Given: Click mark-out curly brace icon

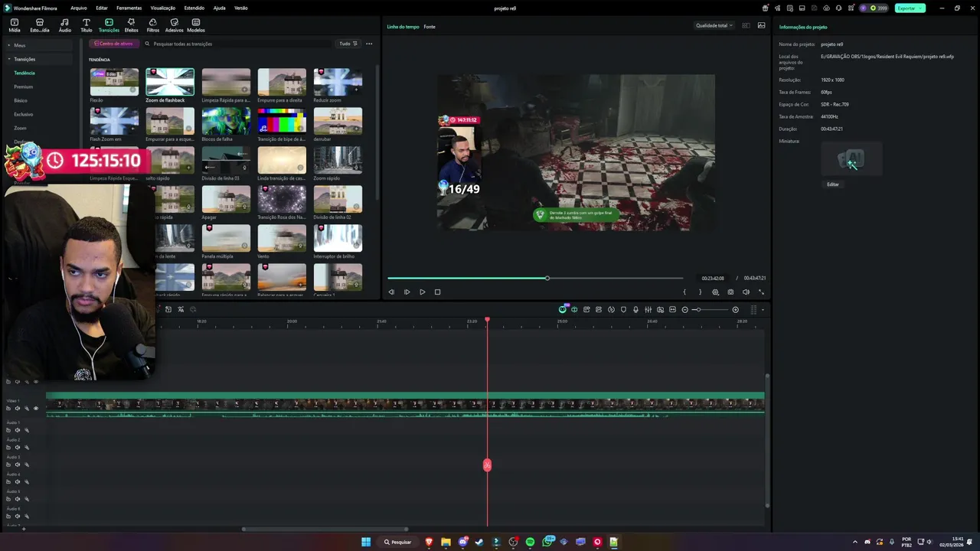Looking at the screenshot, I should [x=700, y=292].
